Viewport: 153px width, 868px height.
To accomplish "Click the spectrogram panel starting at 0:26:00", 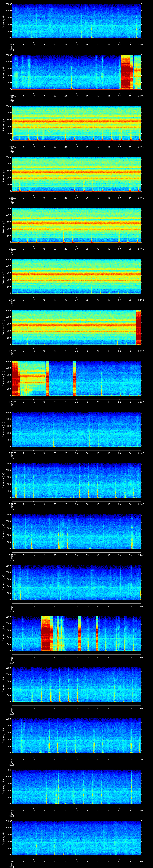I will click(x=76, y=225).
